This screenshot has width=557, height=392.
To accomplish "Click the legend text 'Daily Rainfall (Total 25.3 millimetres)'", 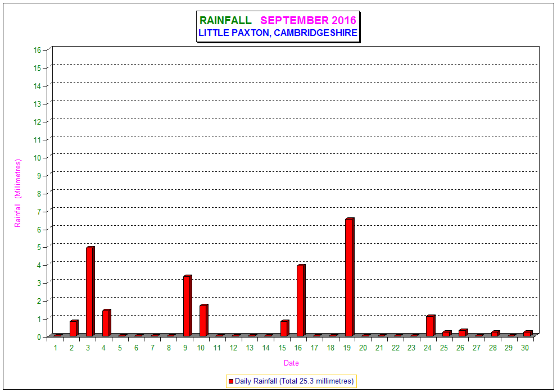I will pos(294,381).
